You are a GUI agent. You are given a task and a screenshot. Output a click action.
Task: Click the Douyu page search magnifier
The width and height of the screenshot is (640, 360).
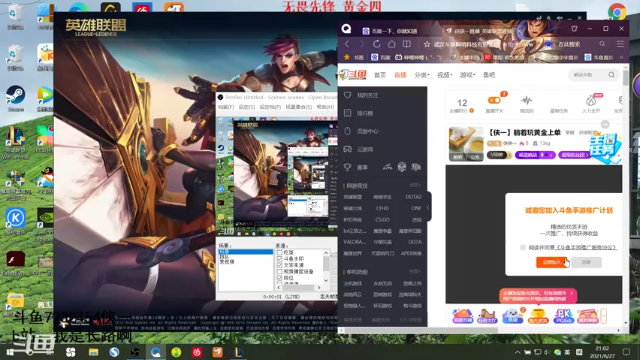tap(611, 75)
